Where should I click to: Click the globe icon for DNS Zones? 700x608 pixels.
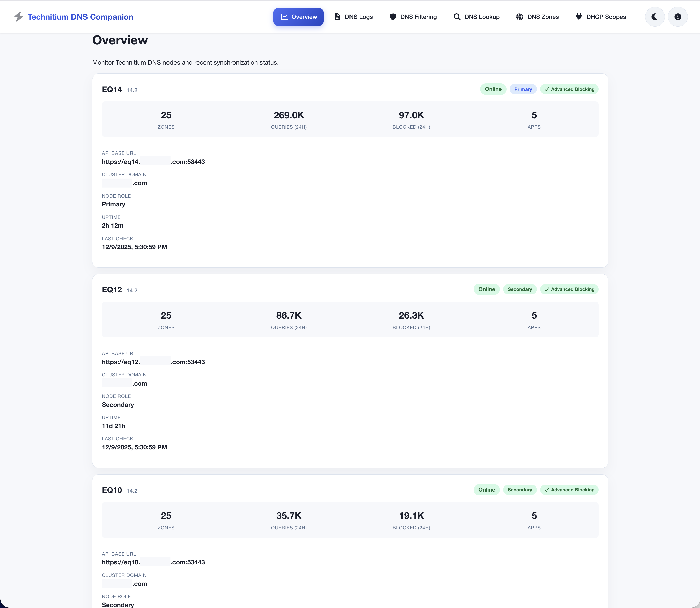coord(519,17)
